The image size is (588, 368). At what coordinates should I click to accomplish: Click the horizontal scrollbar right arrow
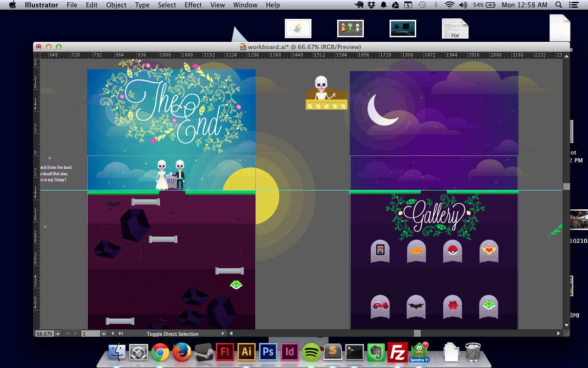click(559, 333)
